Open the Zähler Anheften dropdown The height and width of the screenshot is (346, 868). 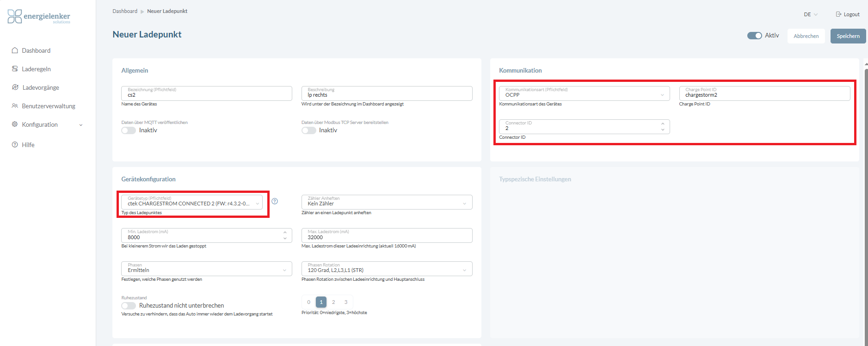tap(387, 202)
